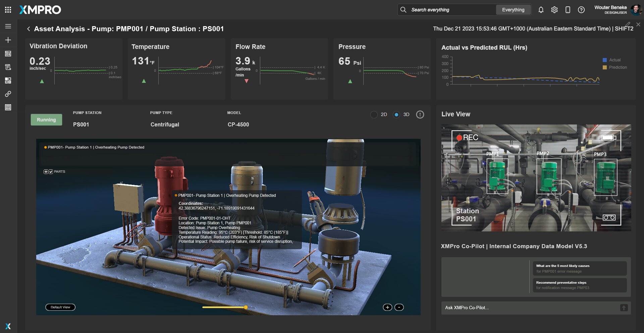Click the notifications bell icon

point(541,10)
